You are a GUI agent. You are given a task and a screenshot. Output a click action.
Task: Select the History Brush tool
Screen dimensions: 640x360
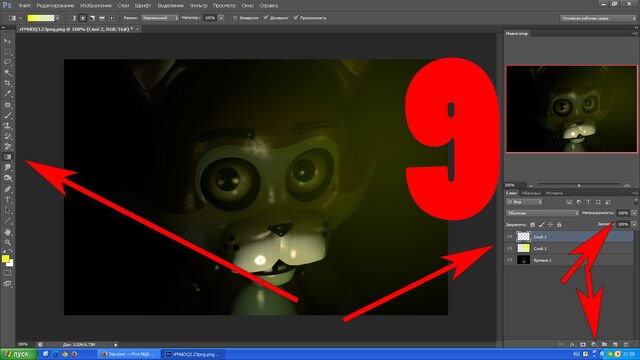click(x=7, y=136)
